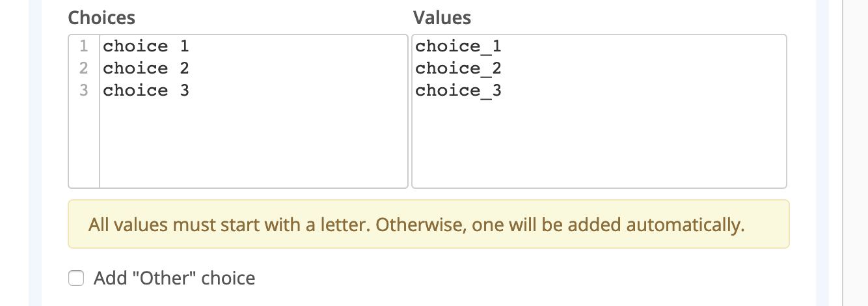Enable the Add "Other" choice checkbox
Image resolution: width=868 pixels, height=306 pixels.
77,279
